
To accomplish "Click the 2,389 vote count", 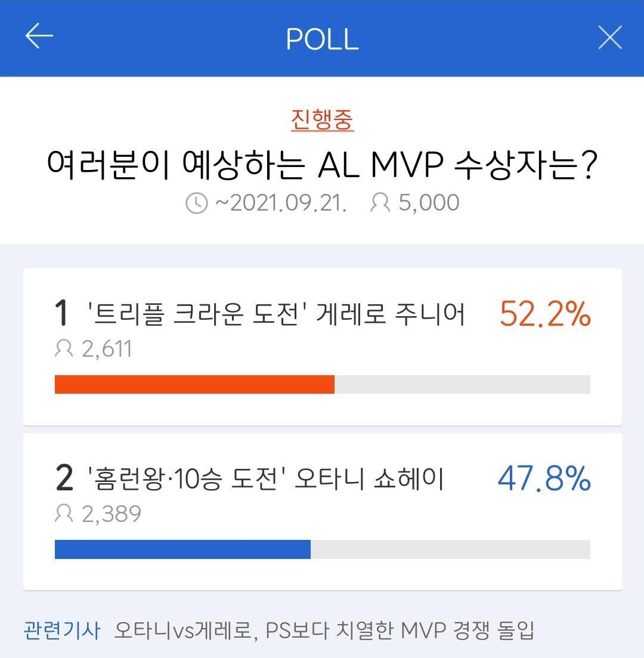I will point(111,514).
